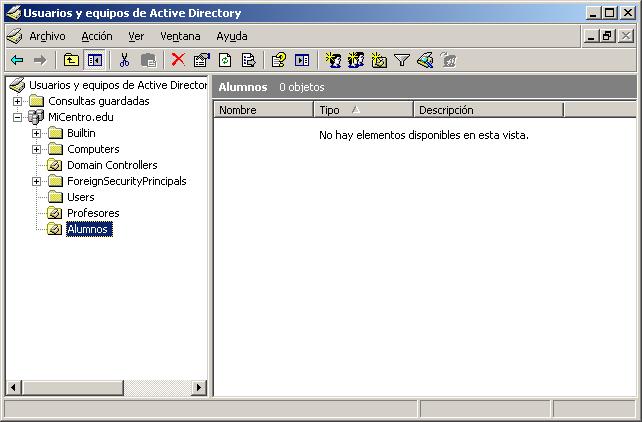
Task: Click the Help icon in toolbar
Action: (279, 60)
